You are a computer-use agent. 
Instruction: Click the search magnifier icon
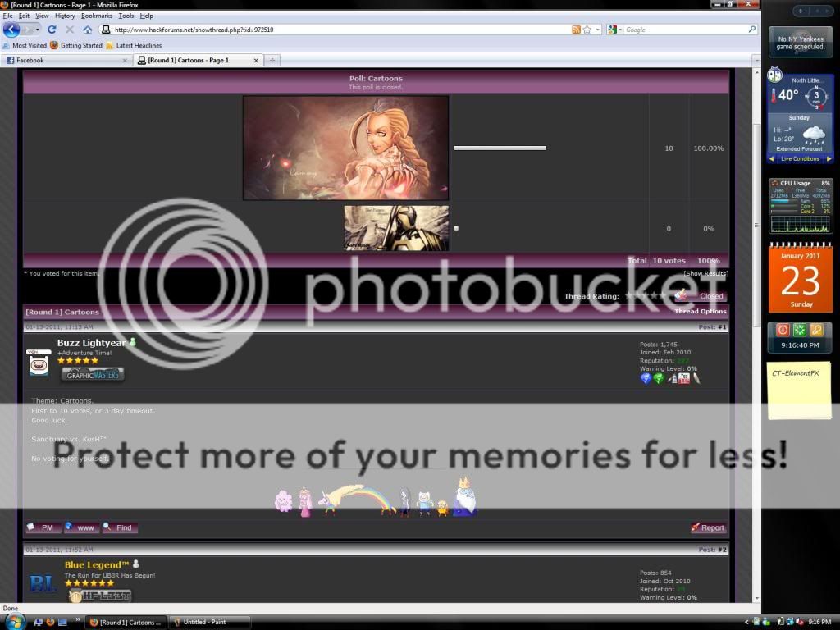(752, 30)
